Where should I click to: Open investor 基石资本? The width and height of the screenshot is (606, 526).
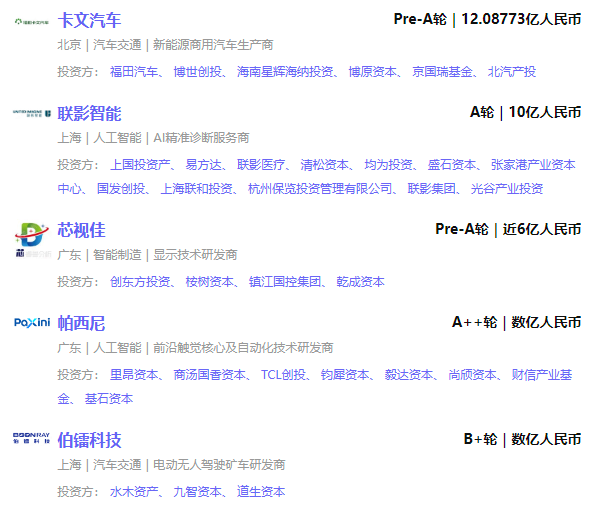[109, 399]
